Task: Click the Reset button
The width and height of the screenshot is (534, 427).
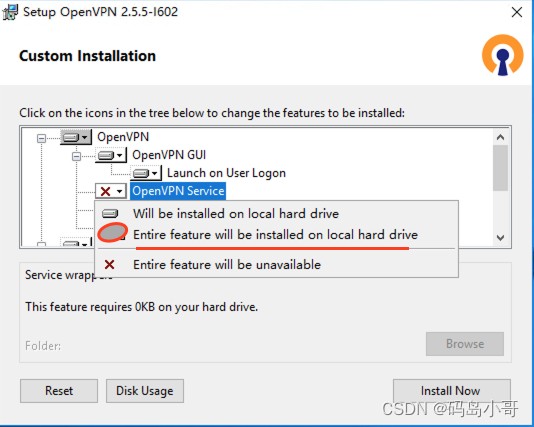Action: (59, 391)
